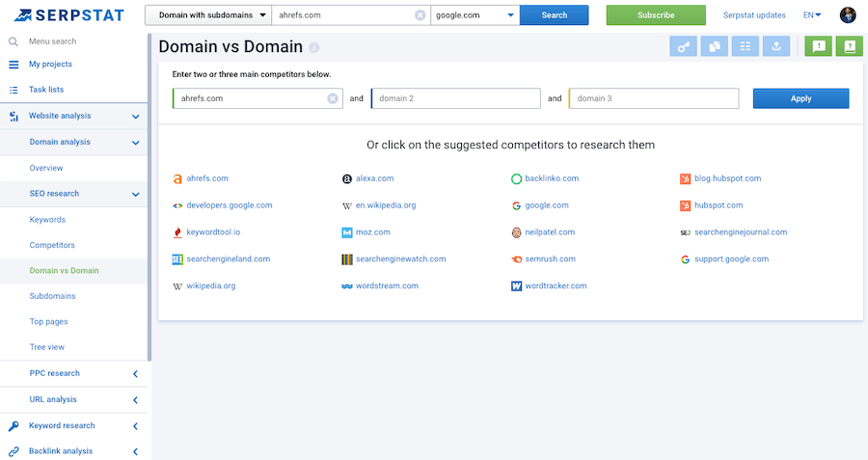Open Competitors in the sidebar
Screen dimensions: 868x460
(x=52, y=245)
